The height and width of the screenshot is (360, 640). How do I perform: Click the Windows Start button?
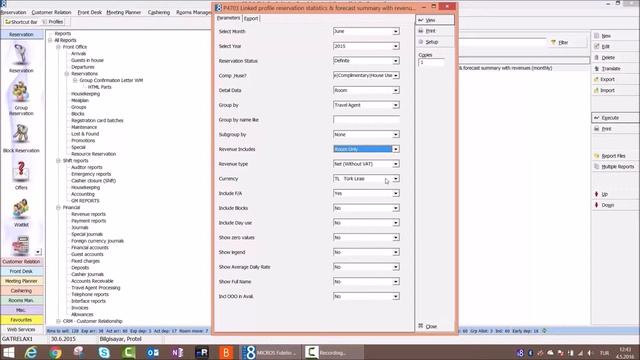8,352
